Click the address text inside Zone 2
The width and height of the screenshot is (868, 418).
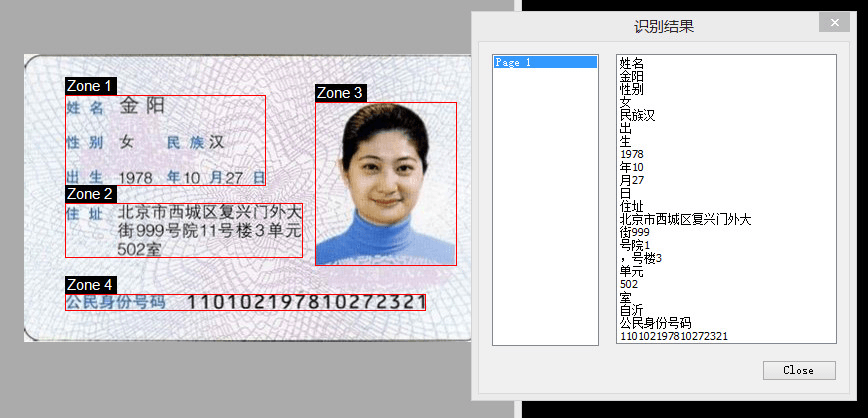coord(209,230)
